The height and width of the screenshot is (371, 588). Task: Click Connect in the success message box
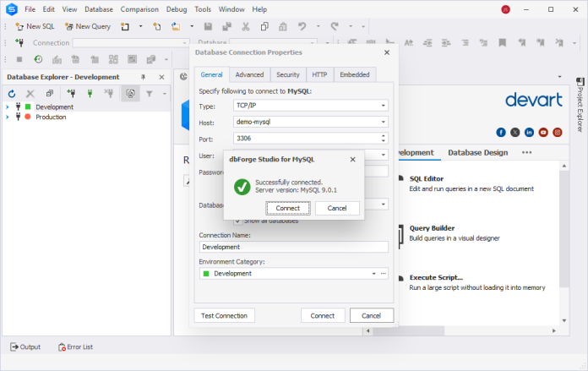pyautogui.click(x=287, y=208)
